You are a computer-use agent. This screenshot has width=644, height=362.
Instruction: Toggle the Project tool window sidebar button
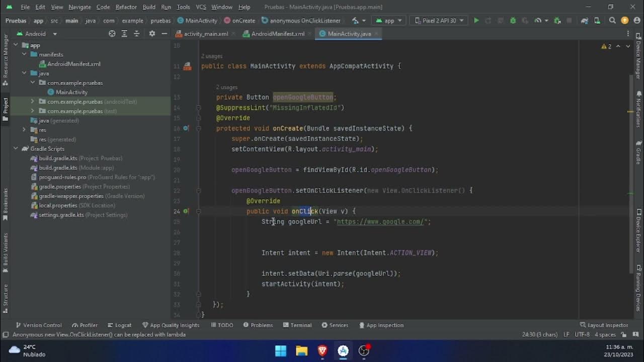tap(6, 109)
